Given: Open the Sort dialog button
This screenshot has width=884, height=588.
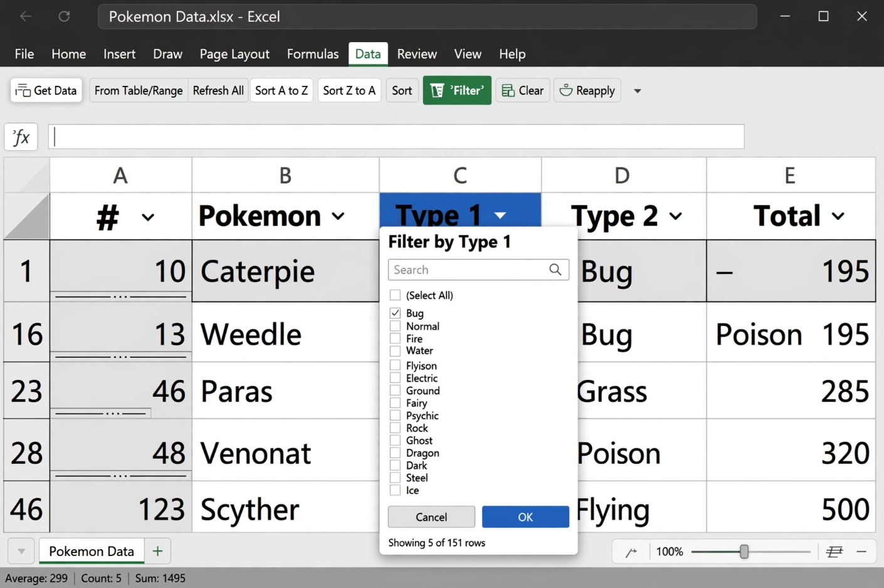Looking at the screenshot, I should click(402, 91).
